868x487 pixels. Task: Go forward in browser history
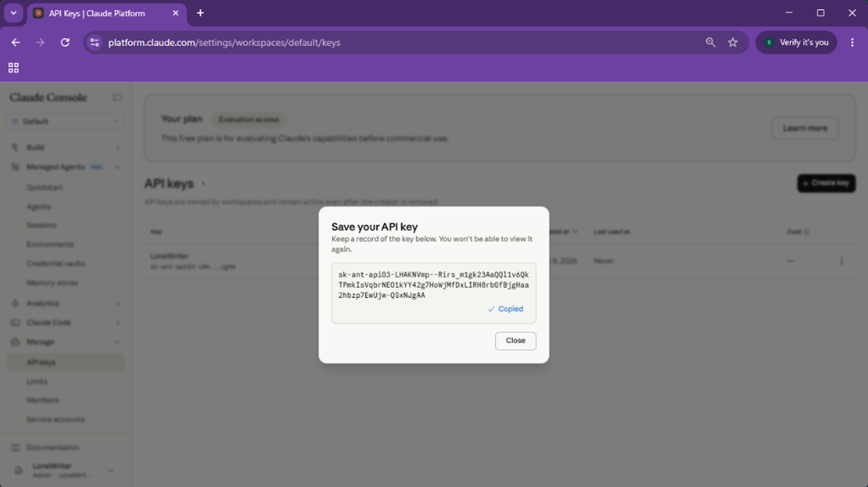click(x=40, y=42)
